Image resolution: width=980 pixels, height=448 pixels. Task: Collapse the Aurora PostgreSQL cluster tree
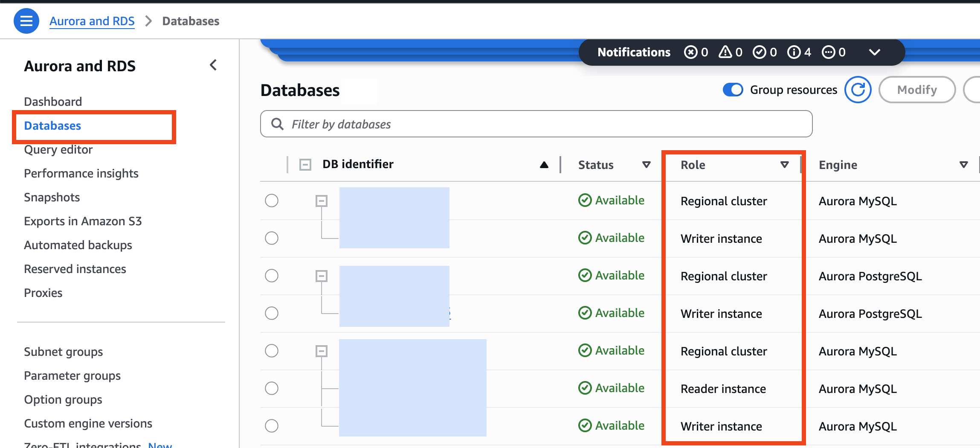pos(322,276)
